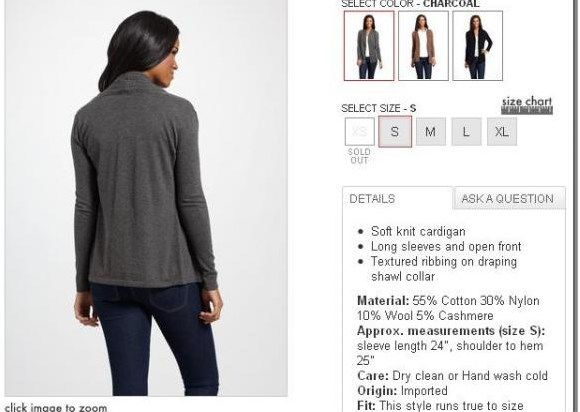Select size L
The image size is (580, 412).
(466, 132)
